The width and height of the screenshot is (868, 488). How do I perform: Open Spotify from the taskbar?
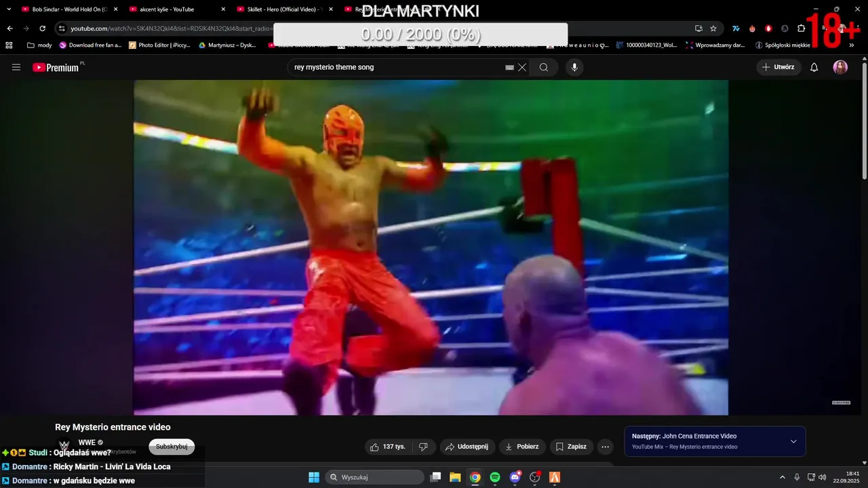[x=495, y=477]
